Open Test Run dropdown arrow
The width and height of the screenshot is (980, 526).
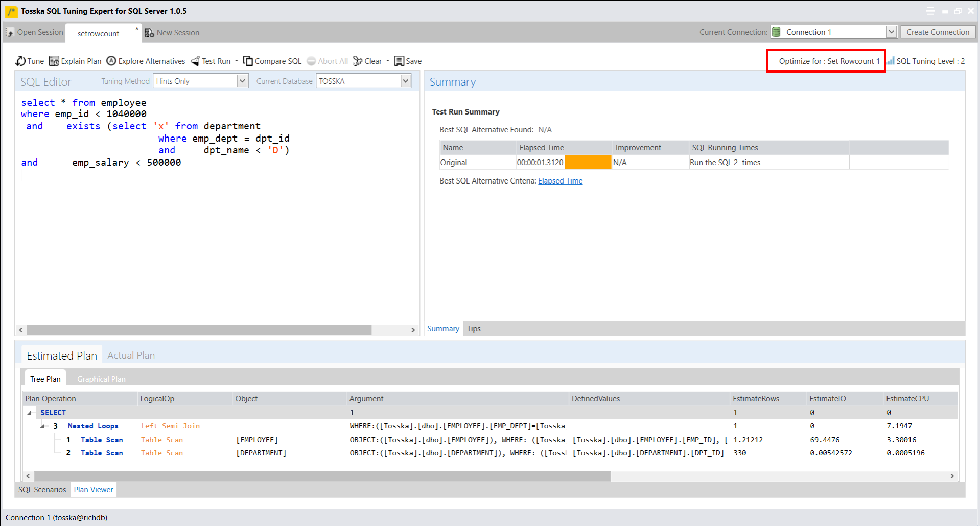point(237,61)
